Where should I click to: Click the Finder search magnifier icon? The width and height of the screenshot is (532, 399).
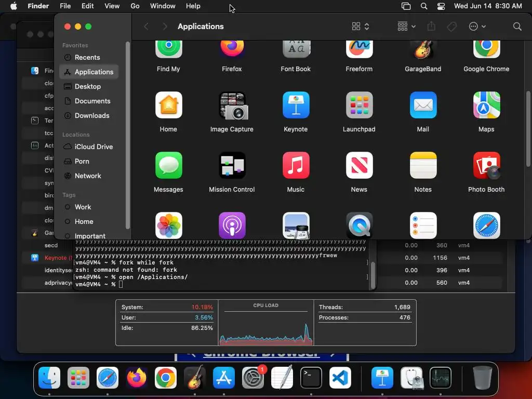pyautogui.click(x=517, y=26)
